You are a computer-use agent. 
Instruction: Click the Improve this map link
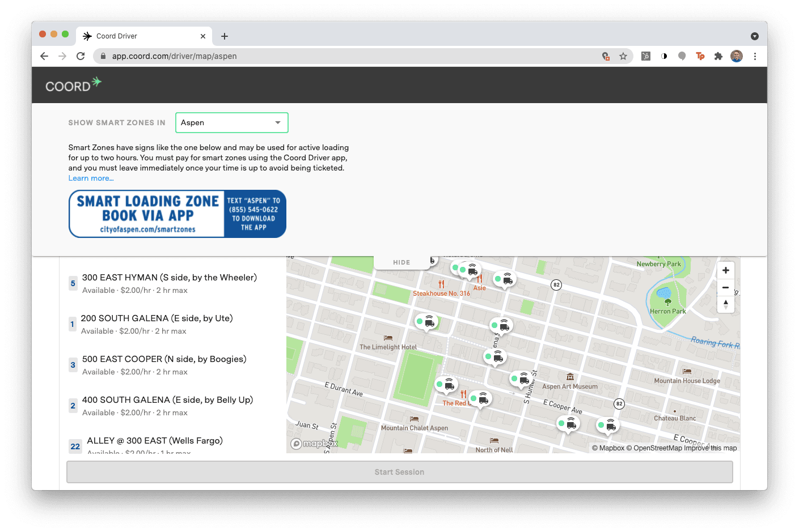(x=711, y=448)
